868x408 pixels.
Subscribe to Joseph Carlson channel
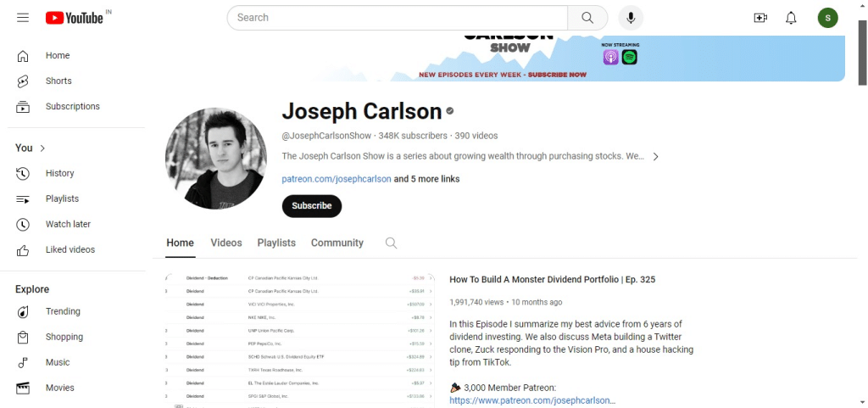point(312,206)
